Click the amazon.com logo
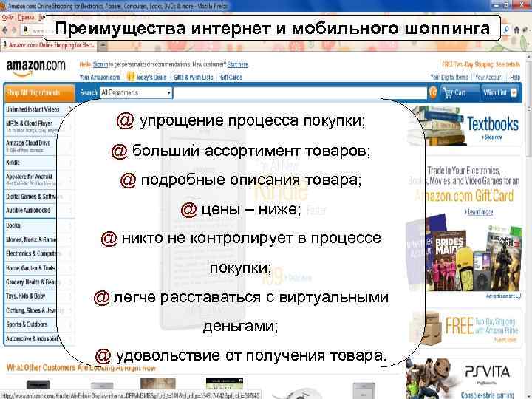Screen dimensions: 532x399 (x=35, y=67)
